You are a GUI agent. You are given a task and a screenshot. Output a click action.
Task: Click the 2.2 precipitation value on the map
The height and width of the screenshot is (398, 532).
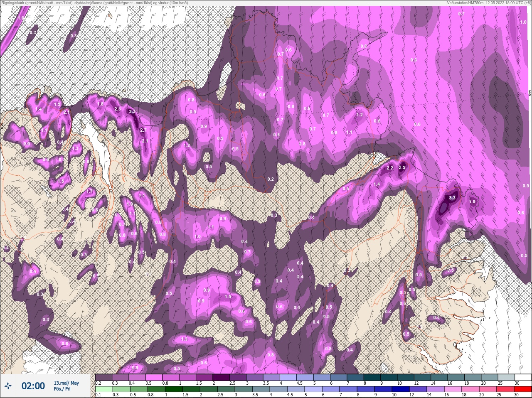(x=390, y=168)
